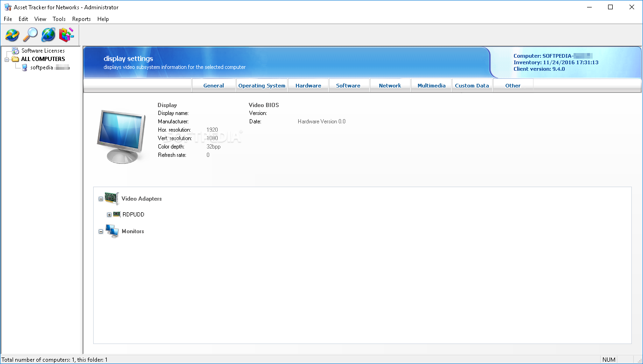Switch to the Hardware tab
This screenshot has height=364, width=643.
[308, 86]
